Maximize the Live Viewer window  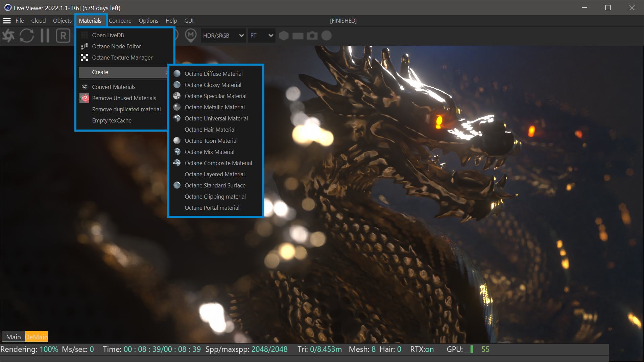pyautogui.click(x=608, y=7)
